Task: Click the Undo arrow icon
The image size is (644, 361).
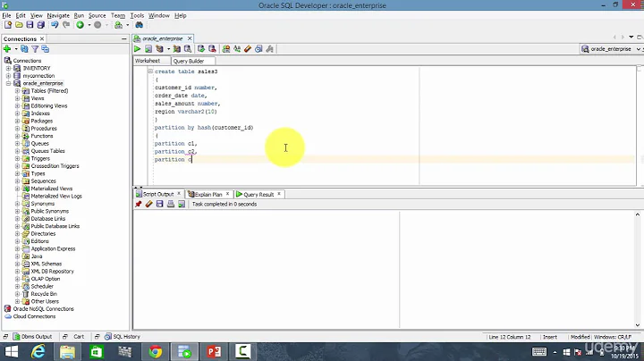Action: [55, 25]
